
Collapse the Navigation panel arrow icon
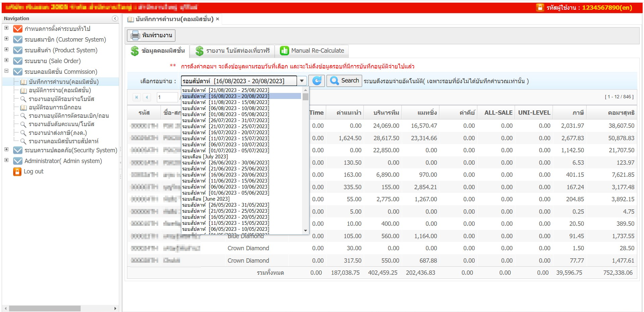[115, 18]
